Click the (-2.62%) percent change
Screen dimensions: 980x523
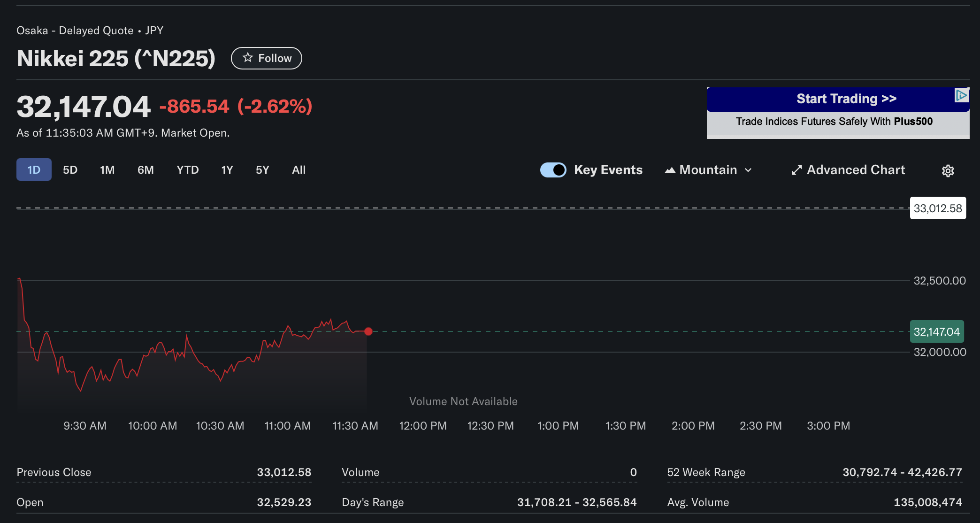tap(275, 106)
